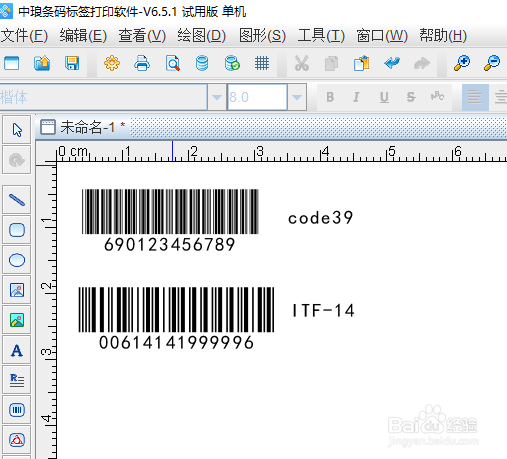The width and height of the screenshot is (507, 459).
Task: Click the number 690123456789 under barcode
Action: (x=170, y=245)
